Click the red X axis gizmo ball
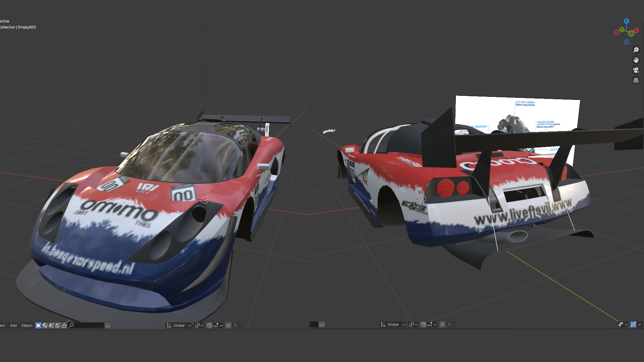Screen dimensions: 644x362 [x=636, y=31]
